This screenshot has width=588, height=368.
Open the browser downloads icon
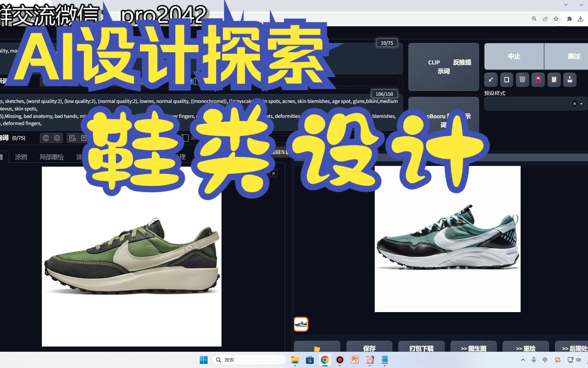tap(581, 19)
